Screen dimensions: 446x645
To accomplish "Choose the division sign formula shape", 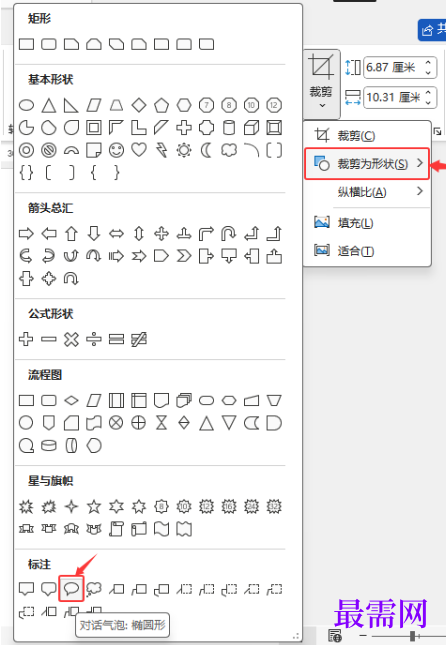I will point(94,339).
